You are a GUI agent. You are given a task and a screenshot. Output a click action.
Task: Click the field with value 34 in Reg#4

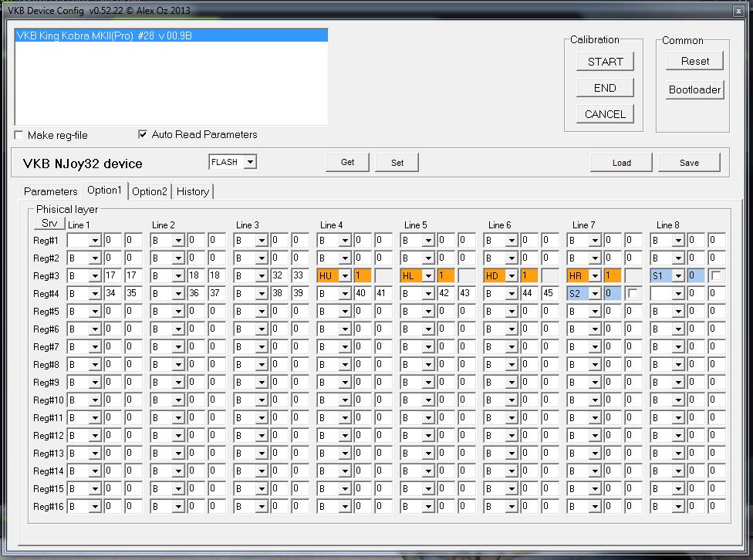tap(113, 293)
